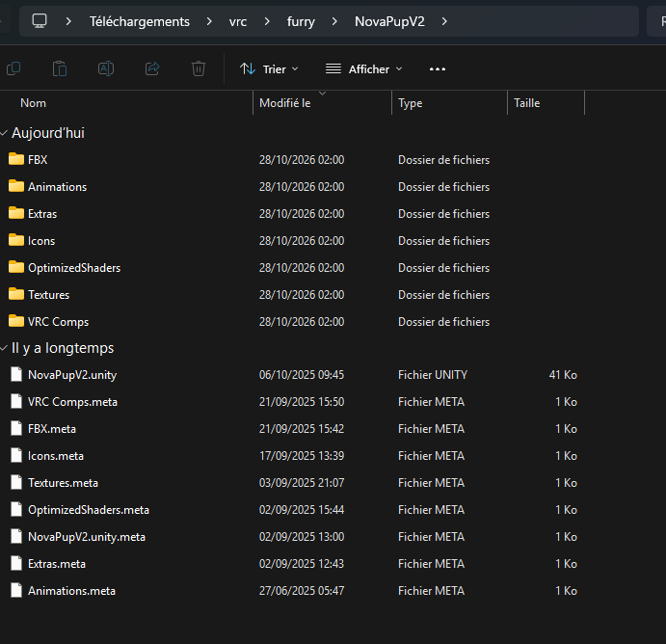
Task: Click date 03/09/2025 21:07
Action: (302, 483)
